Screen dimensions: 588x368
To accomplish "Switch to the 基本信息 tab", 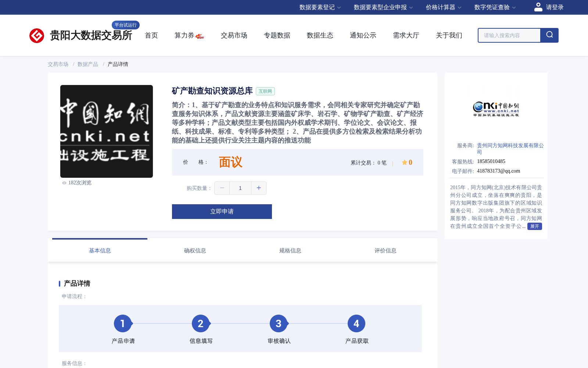I will pos(100,251).
